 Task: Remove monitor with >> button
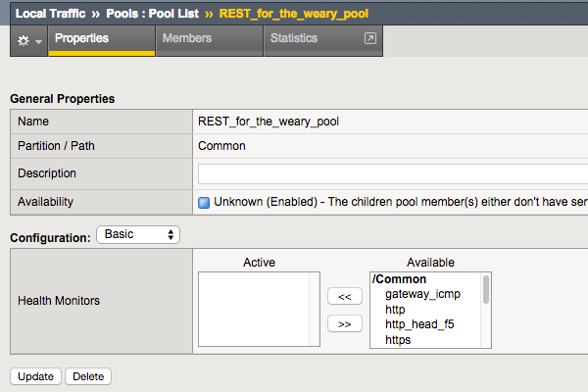[344, 323]
